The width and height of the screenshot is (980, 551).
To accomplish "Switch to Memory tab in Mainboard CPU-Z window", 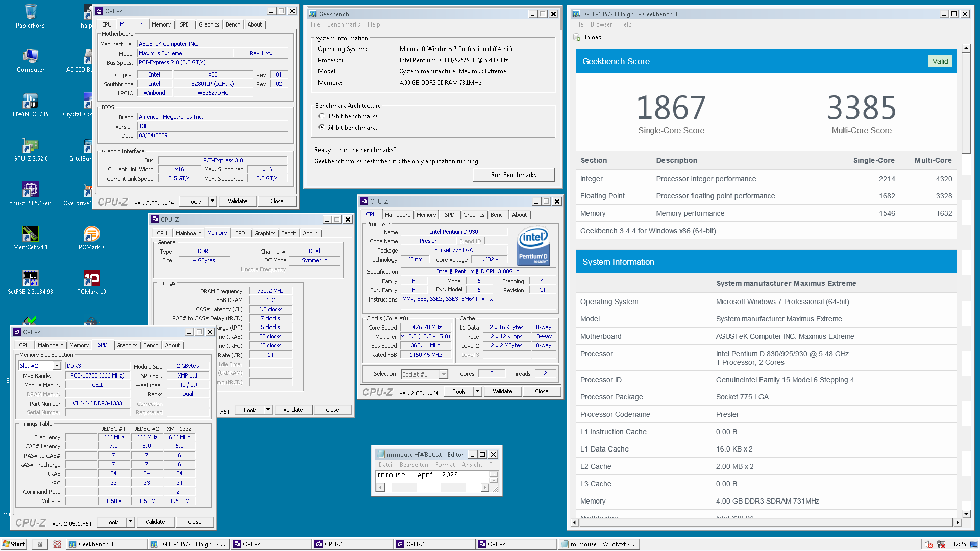I will point(161,24).
